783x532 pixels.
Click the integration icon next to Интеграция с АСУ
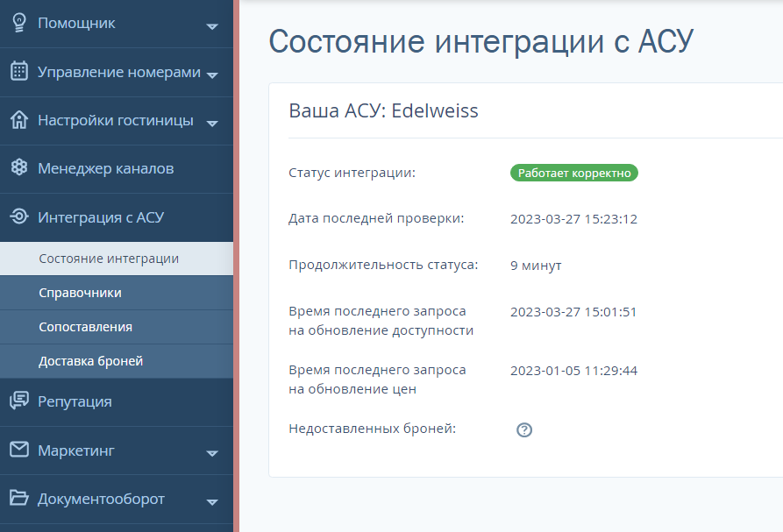pyautogui.click(x=19, y=216)
